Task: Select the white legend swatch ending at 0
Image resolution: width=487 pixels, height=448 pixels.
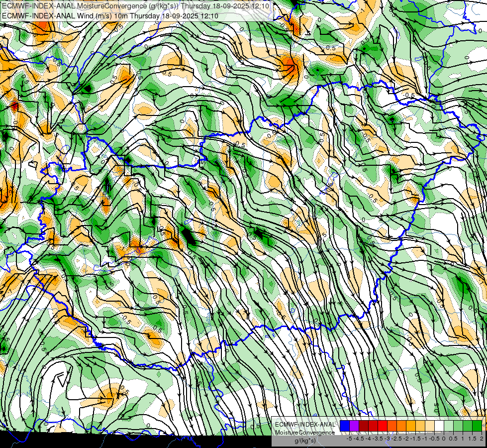Action: [439, 426]
